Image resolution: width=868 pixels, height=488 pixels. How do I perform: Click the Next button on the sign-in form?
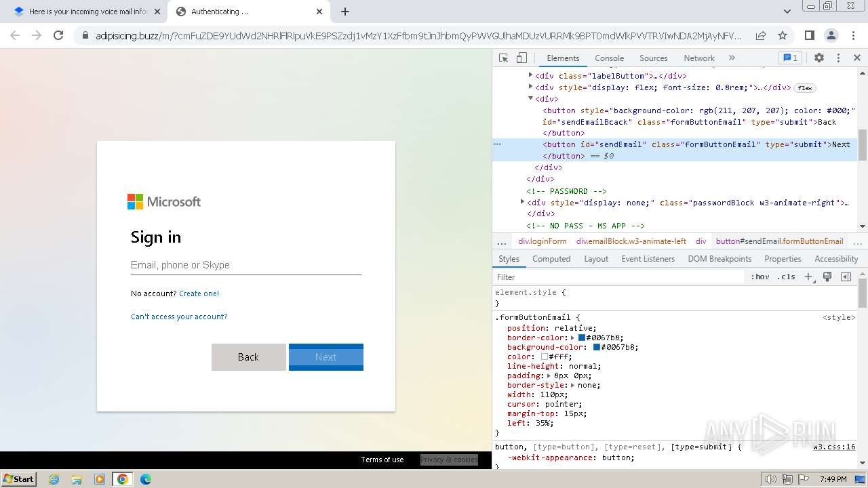[326, 357]
